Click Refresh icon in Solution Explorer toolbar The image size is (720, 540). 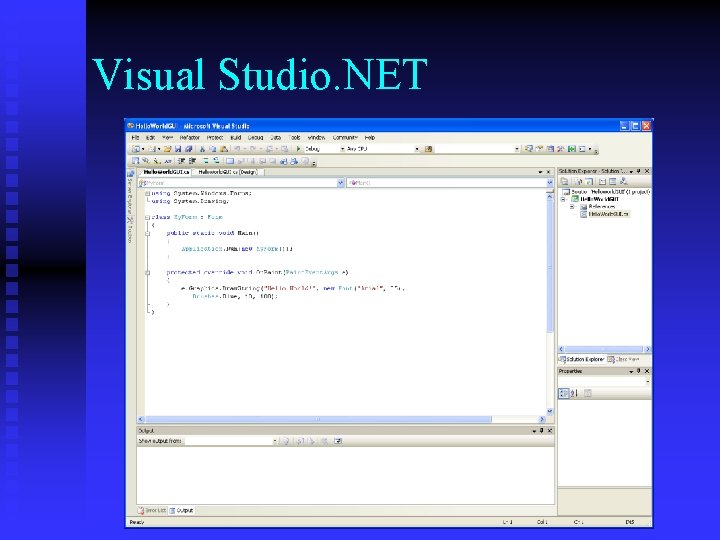[x=590, y=182]
